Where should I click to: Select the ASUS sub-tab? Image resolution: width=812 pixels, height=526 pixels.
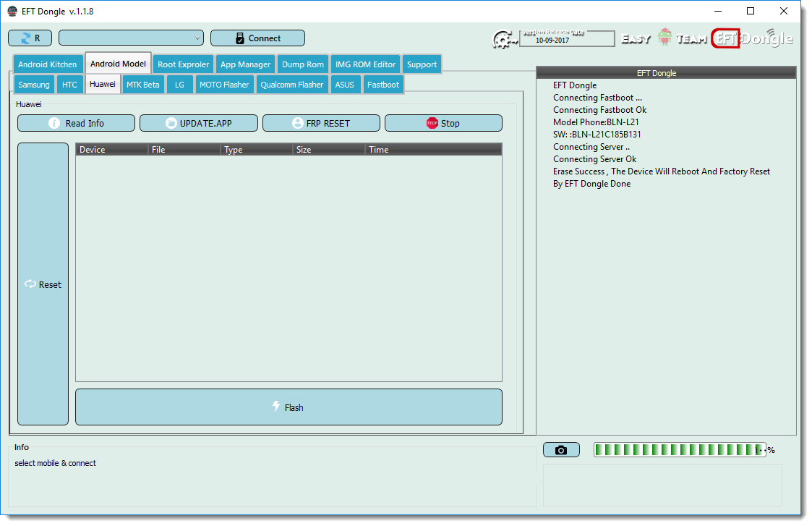point(344,85)
